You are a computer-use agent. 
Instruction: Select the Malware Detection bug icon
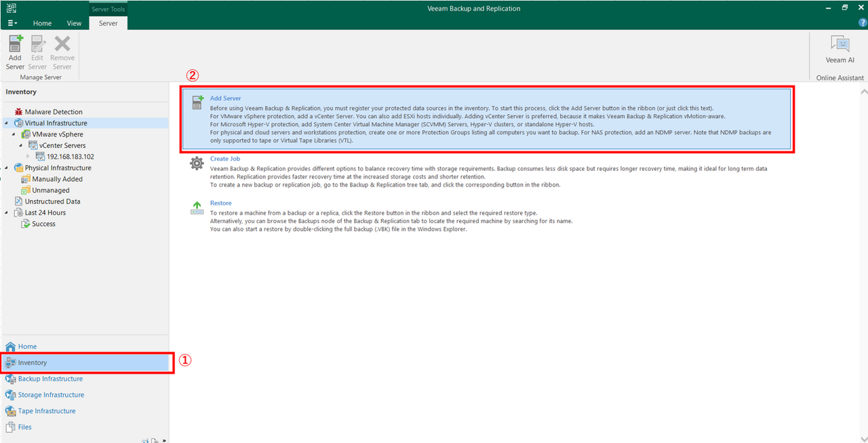point(18,112)
